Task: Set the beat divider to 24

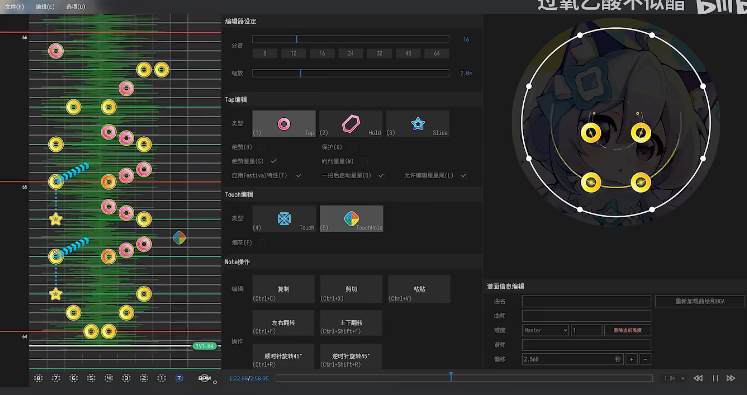Action: click(351, 53)
